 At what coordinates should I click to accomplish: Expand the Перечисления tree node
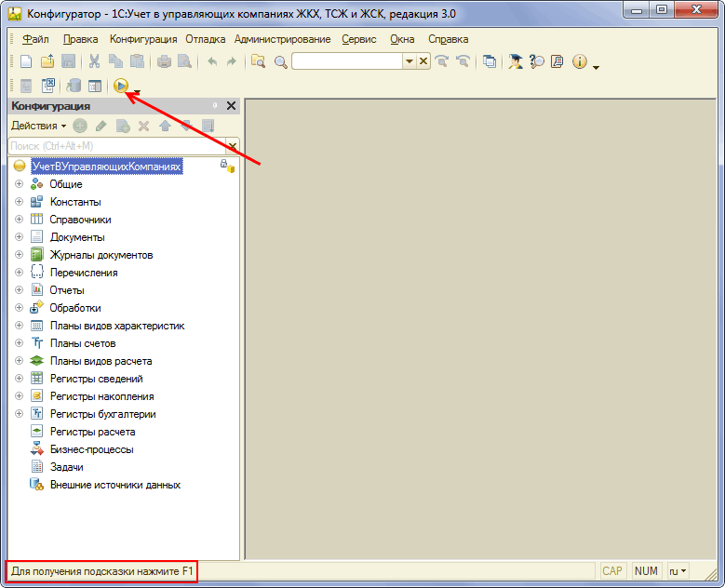(x=19, y=273)
